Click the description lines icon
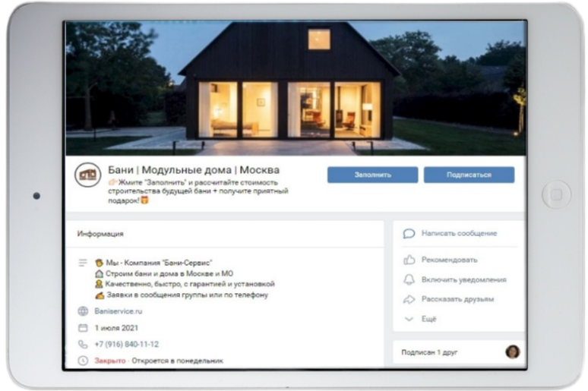 83,263
